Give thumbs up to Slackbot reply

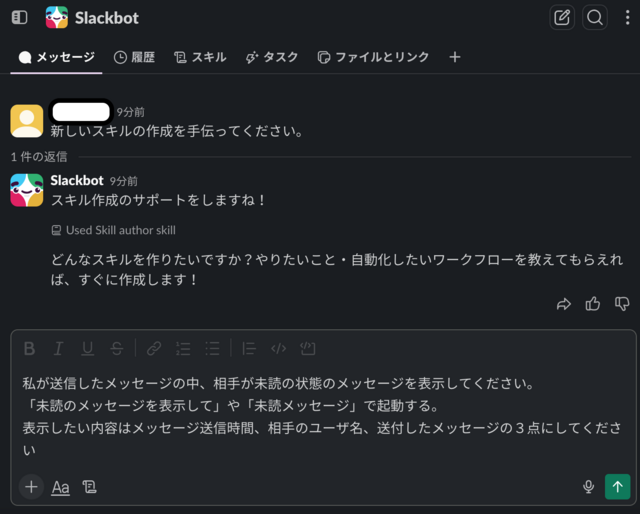click(x=593, y=304)
